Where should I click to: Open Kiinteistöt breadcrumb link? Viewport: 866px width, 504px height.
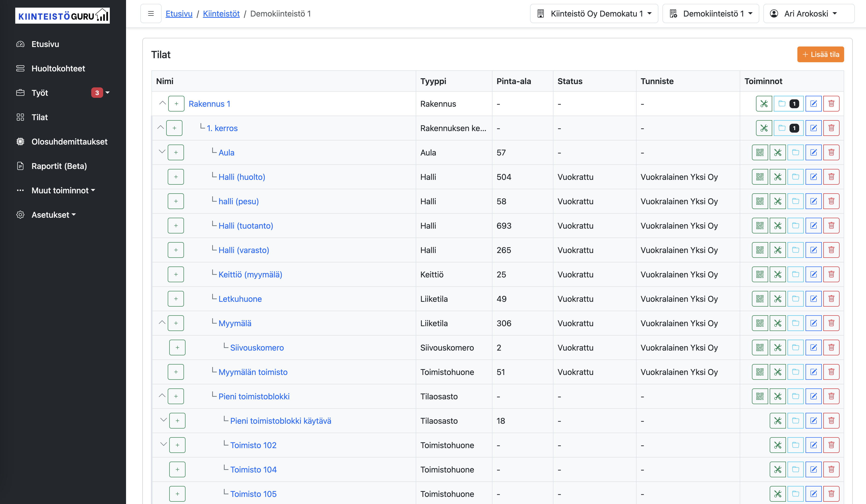point(221,13)
